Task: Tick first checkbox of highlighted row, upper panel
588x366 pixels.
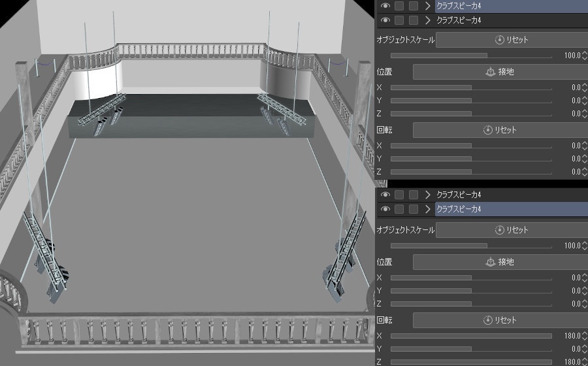Action: click(x=399, y=6)
